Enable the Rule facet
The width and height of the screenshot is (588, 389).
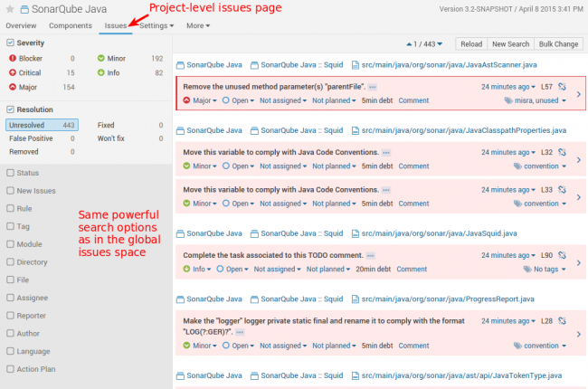[11, 208]
